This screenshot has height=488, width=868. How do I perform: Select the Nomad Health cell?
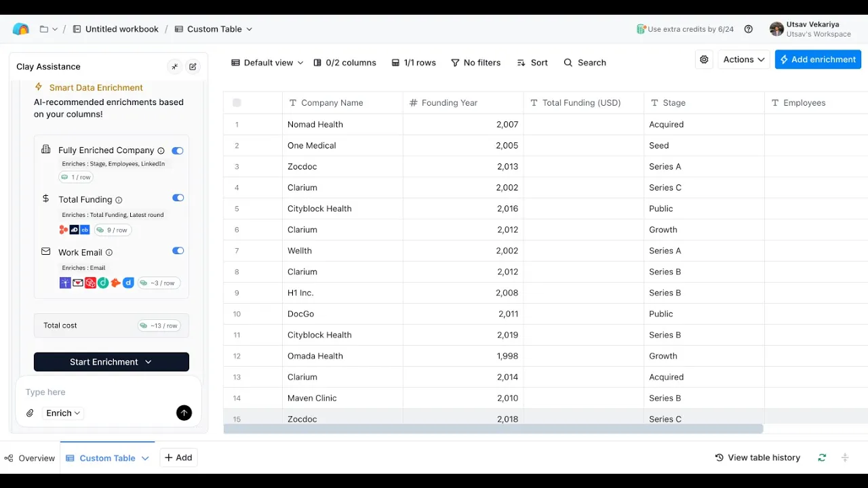342,125
